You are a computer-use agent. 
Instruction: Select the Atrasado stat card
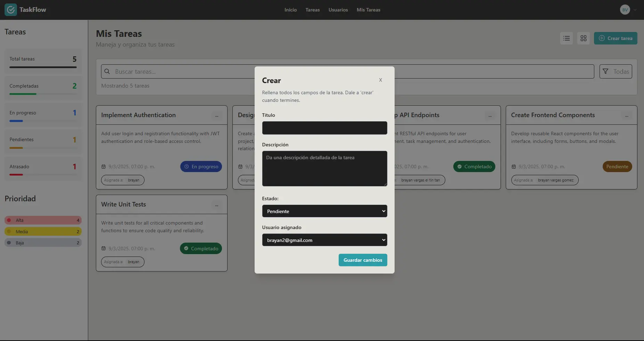coord(43,169)
